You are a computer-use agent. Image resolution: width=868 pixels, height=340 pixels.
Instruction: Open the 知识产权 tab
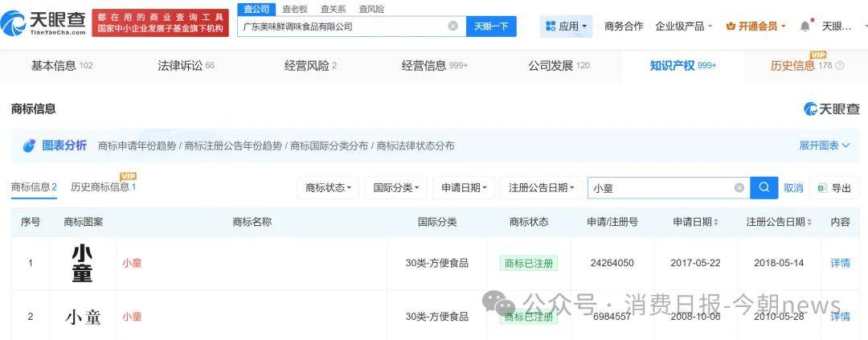tap(682, 66)
